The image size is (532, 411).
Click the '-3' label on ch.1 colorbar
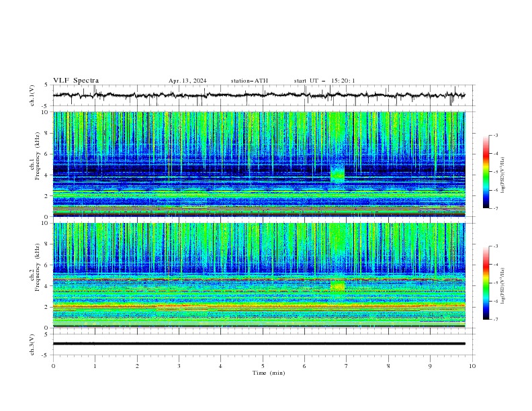[x=495, y=135]
